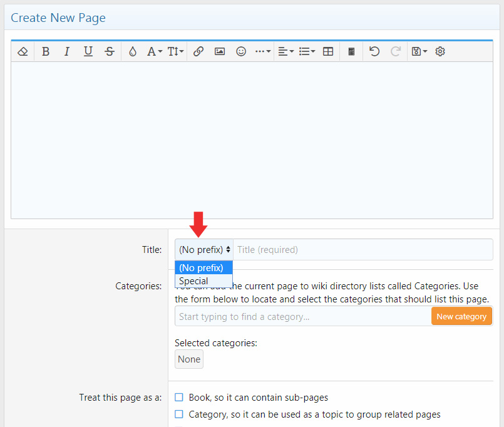Open editor settings gear icon

[440, 51]
